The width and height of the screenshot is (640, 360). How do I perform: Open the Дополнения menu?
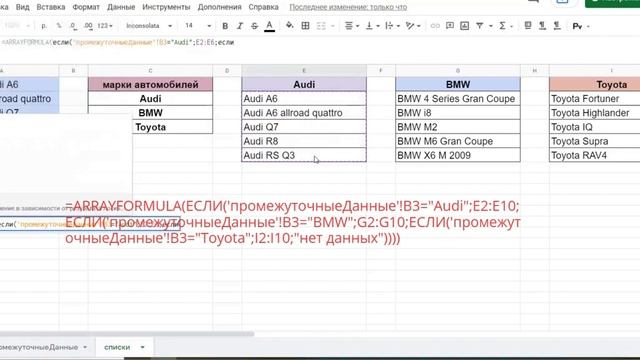[219, 7]
